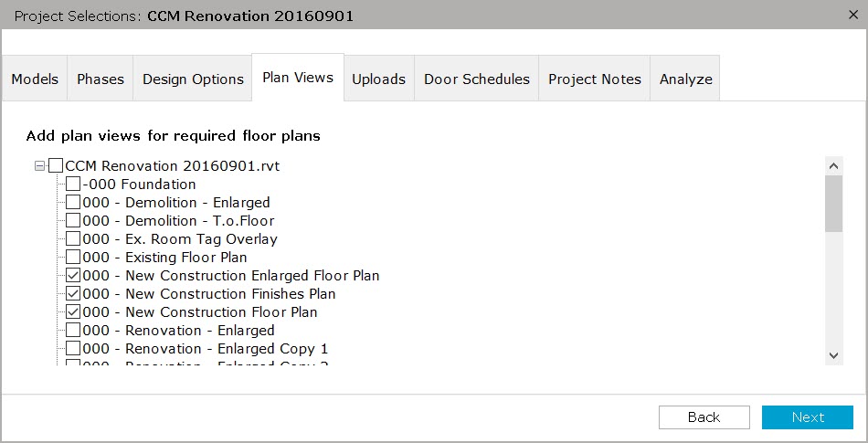Open the Door Schedules tab

pos(477,79)
